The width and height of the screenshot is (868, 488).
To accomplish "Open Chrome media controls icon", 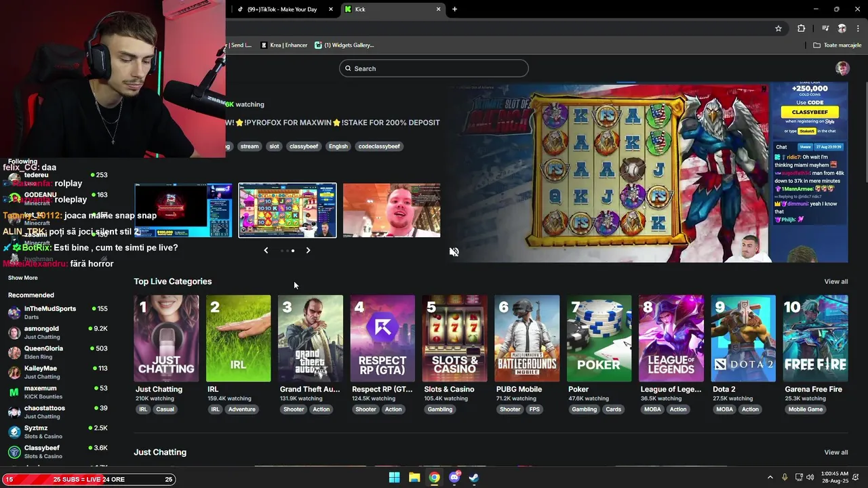I will (825, 28).
